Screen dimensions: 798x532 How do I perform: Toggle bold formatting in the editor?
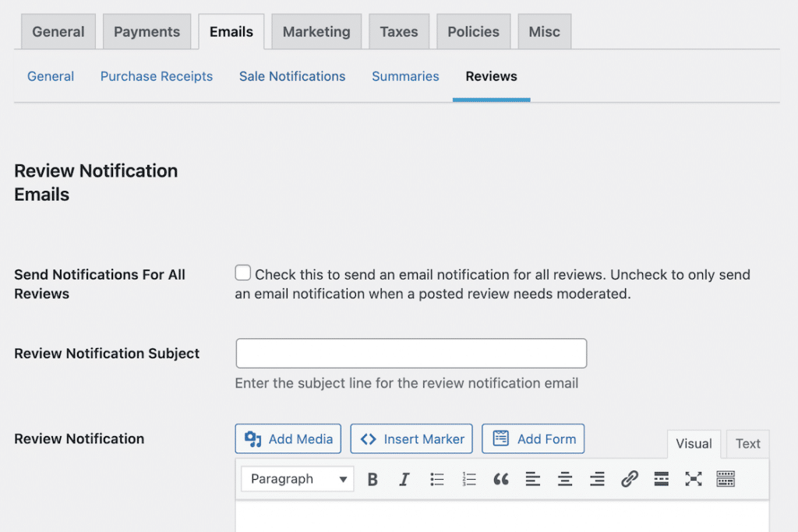[x=372, y=478]
